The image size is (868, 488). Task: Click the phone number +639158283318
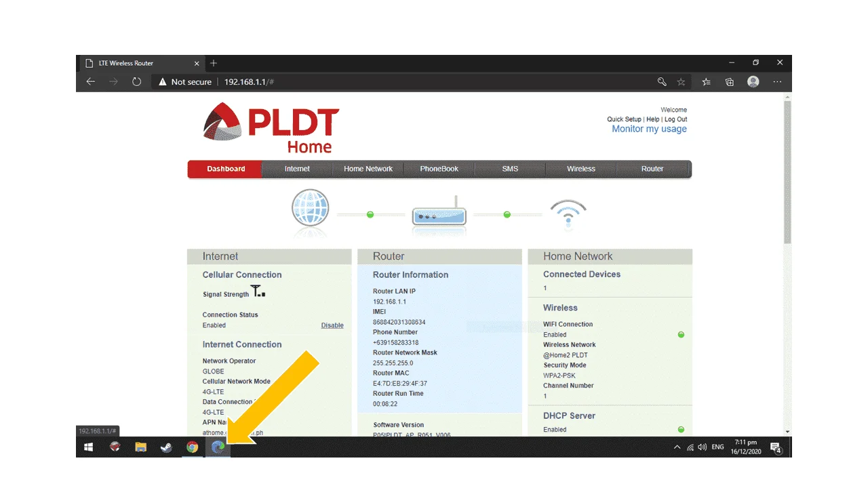pos(396,342)
